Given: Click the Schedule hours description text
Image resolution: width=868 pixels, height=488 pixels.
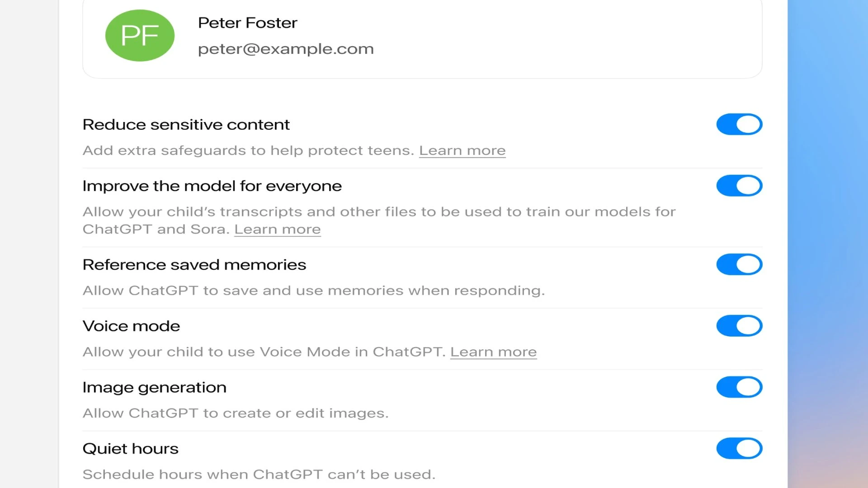Looking at the screenshot, I should pyautogui.click(x=259, y=474).
